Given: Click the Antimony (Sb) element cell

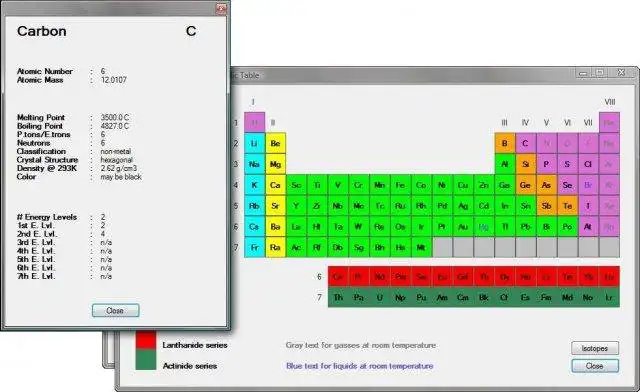Looking at the screenshot, I should point(547,206).
